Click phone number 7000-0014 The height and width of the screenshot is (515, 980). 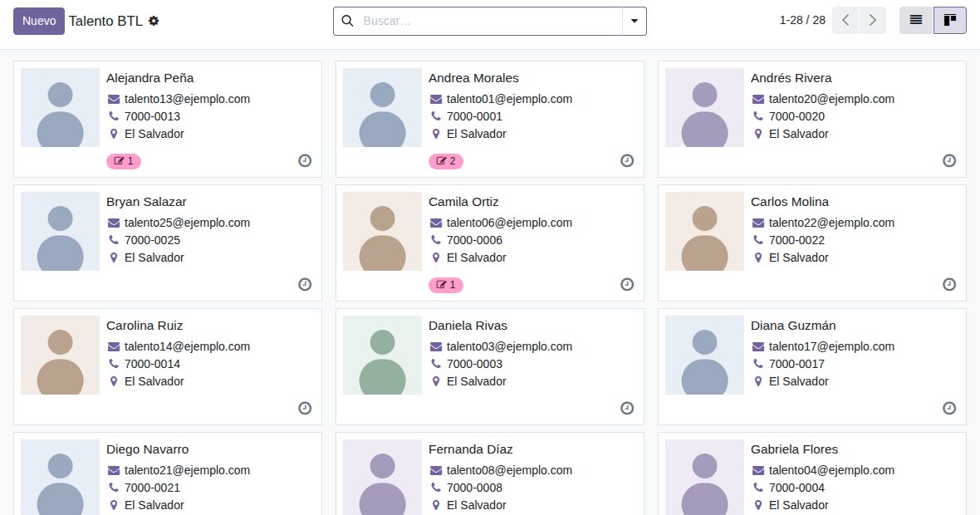click(152, 364)
